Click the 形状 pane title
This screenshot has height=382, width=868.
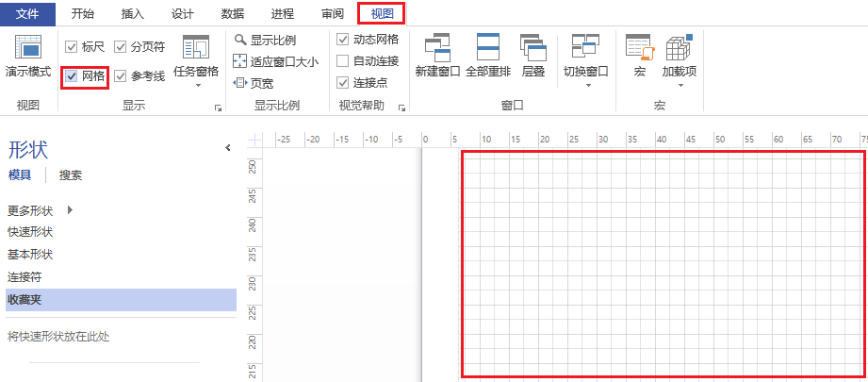point(27,150)
